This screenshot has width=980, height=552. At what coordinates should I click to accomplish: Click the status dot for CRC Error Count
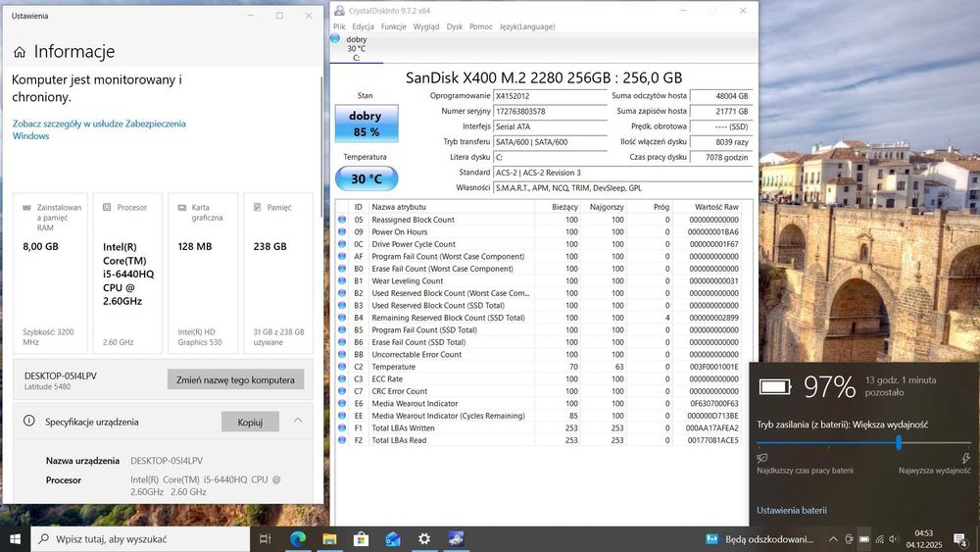342,390
